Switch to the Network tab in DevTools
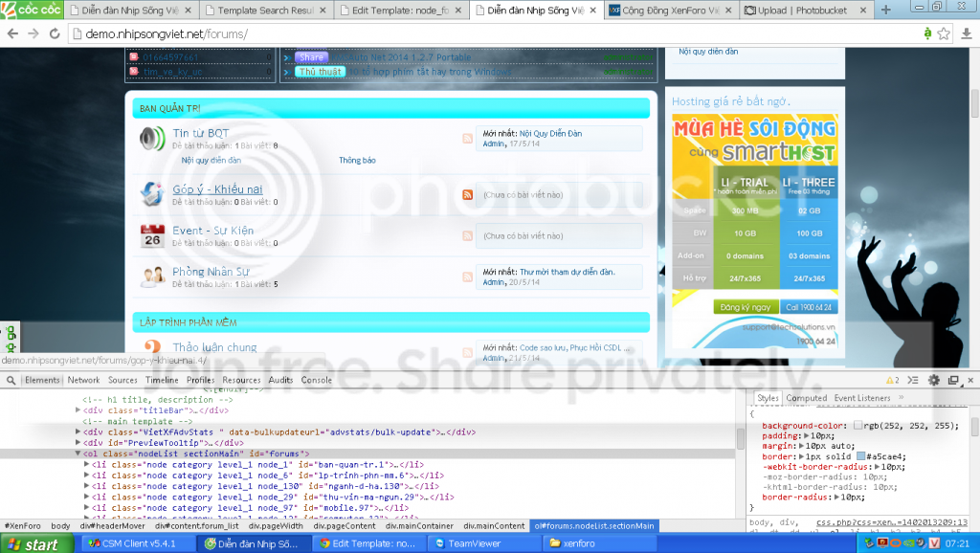The width and height of the screenshot is (980, 553). 83,380
